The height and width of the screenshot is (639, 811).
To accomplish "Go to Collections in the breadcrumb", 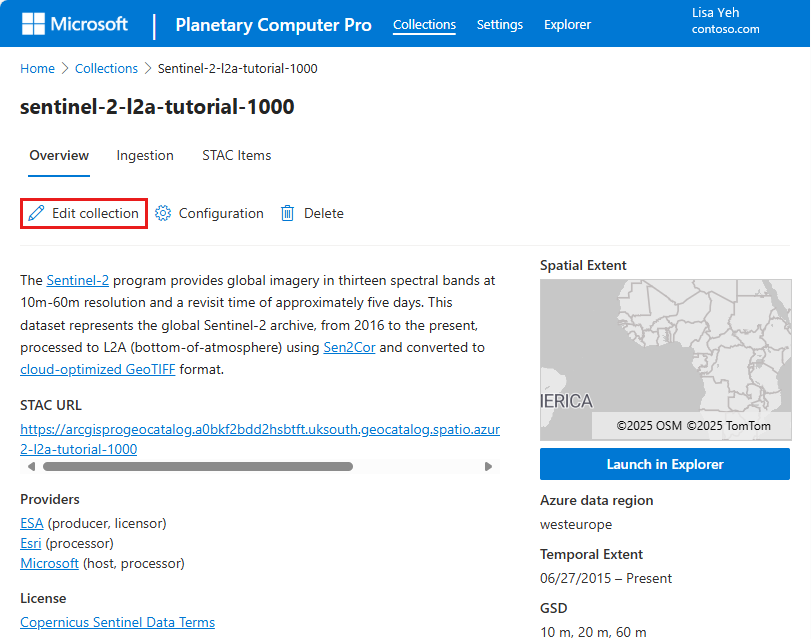I will pyautogui.click(x=107, y=68).
